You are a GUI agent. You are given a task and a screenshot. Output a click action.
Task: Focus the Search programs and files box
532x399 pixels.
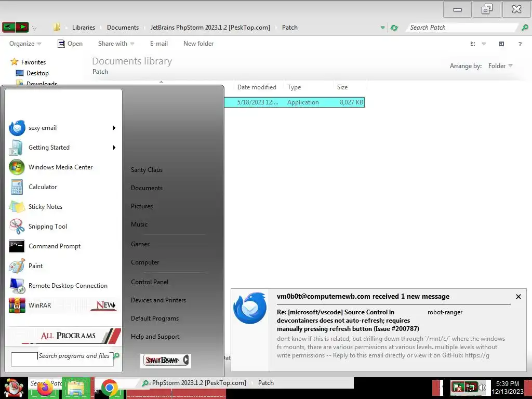62,358
